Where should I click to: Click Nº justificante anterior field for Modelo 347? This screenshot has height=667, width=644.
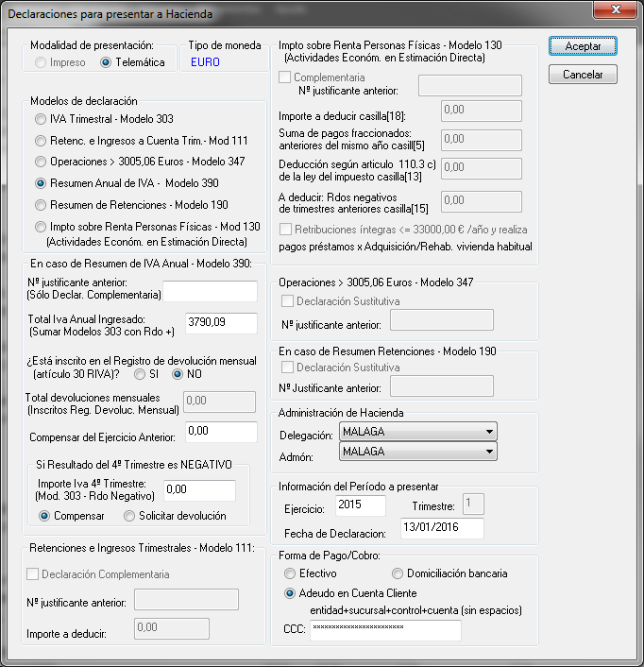point(442,320)
